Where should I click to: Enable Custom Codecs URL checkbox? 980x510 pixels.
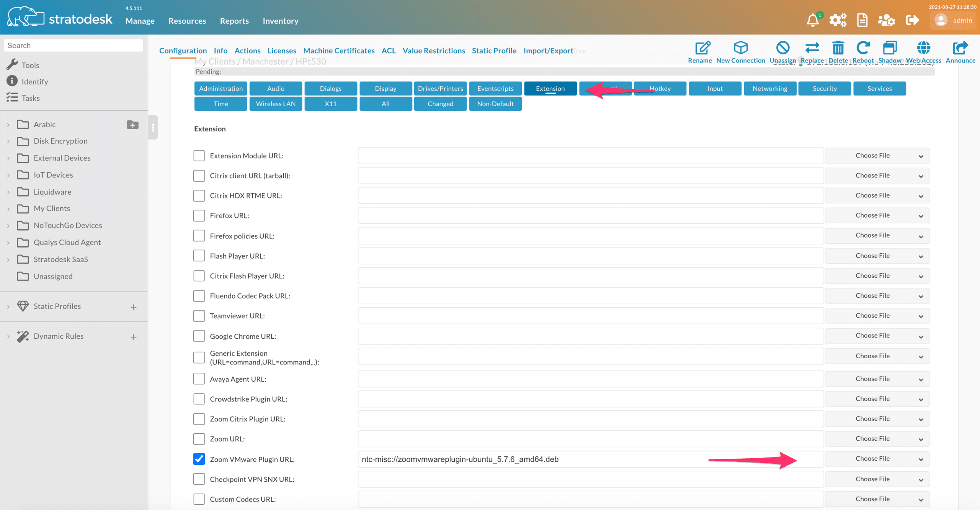(x=199, y=499)
